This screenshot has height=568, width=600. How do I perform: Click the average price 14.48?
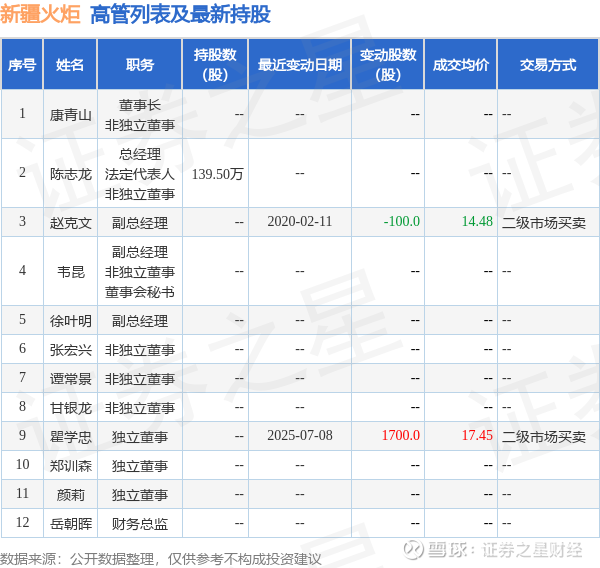[477, 222]
